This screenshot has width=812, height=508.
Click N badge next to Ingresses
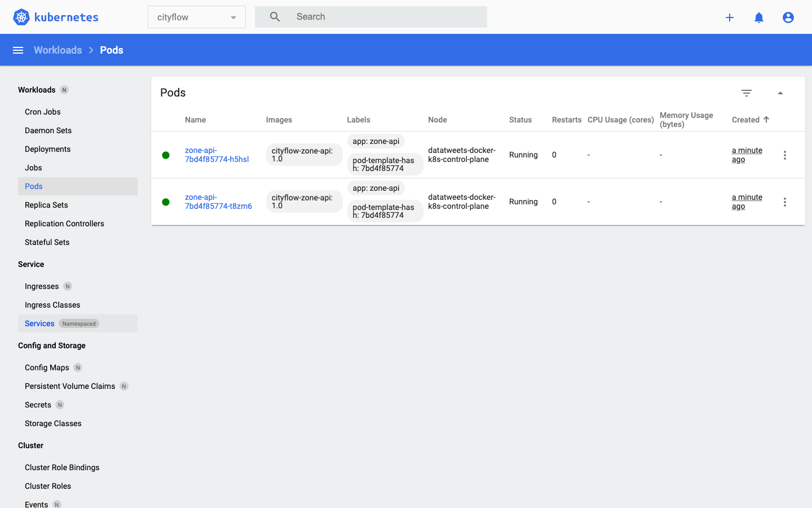(68, 286)
